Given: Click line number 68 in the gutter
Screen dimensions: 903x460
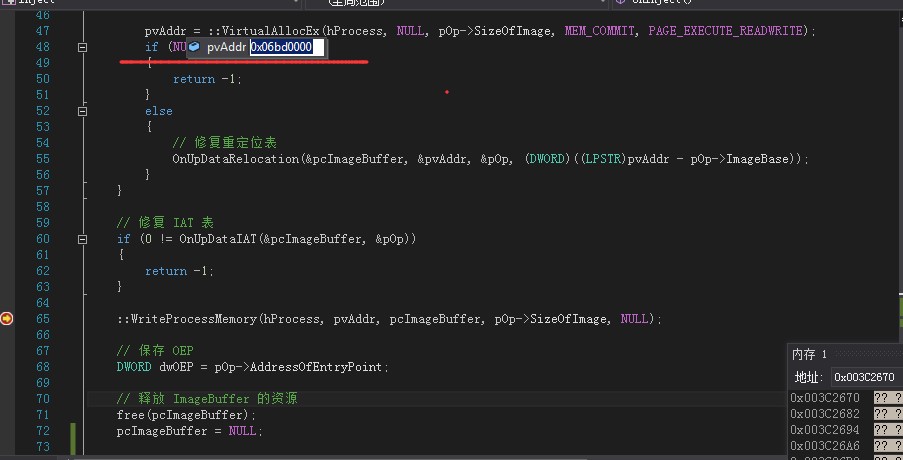Looking at the screenshot, I should (43, 367).
